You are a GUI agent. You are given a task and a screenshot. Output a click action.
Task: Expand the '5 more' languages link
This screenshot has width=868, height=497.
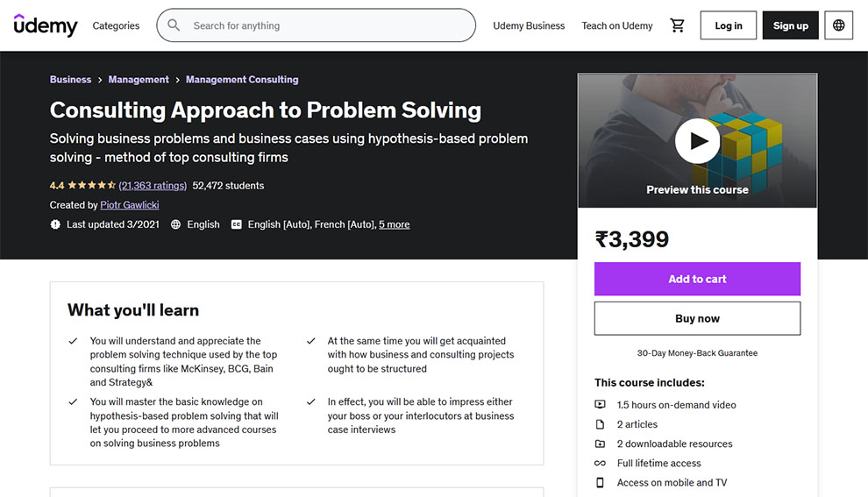click(394, 224)
